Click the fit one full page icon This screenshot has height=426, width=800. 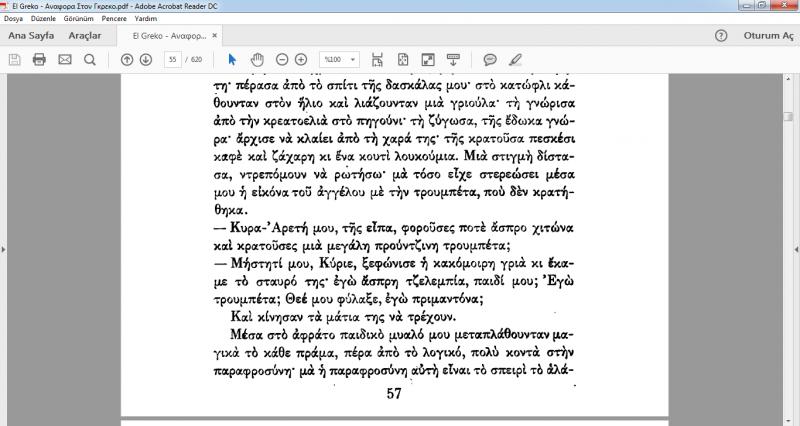403,60
